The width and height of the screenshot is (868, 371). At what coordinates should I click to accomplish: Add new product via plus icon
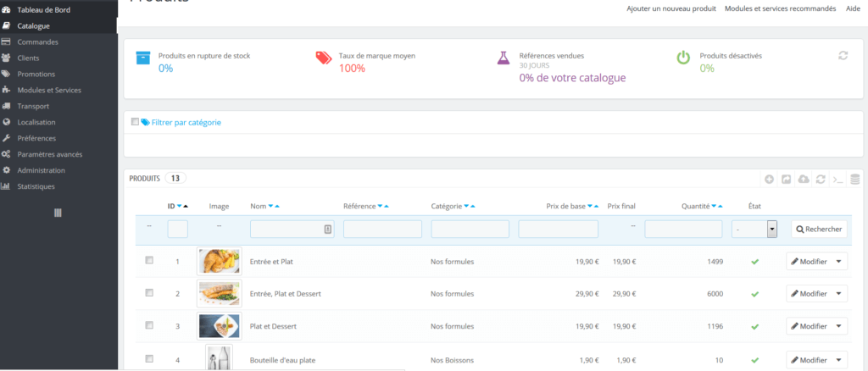tap(770, 179)
